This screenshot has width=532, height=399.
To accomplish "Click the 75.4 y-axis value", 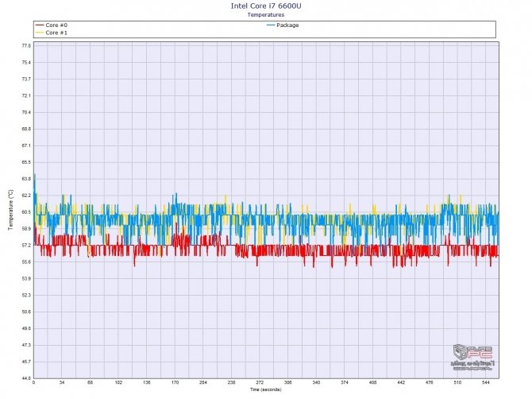I will click(26, 63).
